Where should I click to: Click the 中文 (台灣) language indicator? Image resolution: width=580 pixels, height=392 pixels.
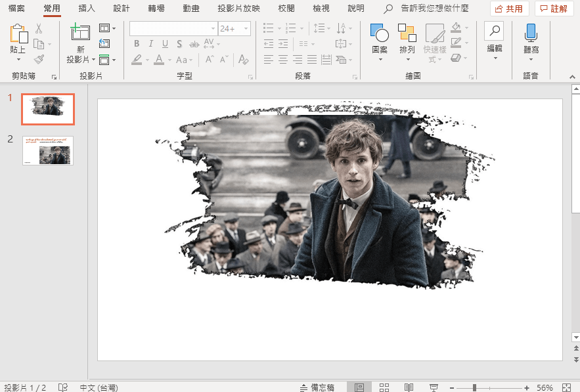click(x=99, y=387)
